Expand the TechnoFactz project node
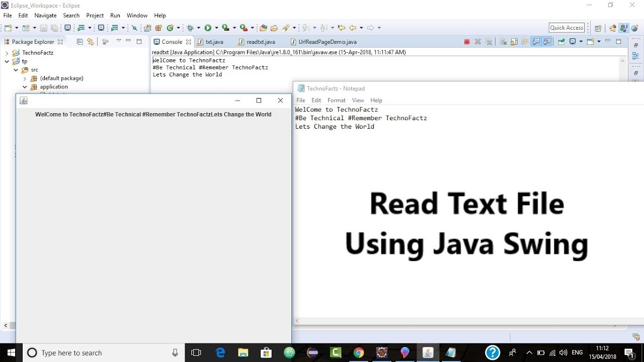This screenshot has height=362, width=644. click(7, 53)
